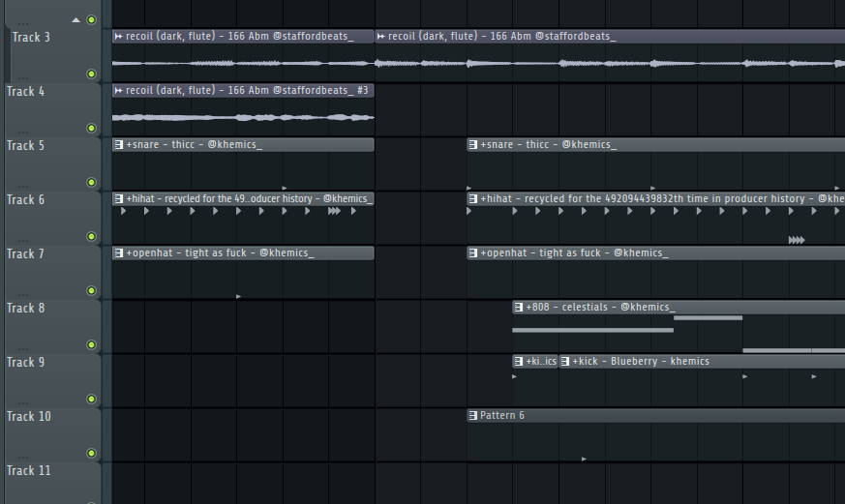Select the Track 9 header label
This screenshot has height=504, width=845.
[25, 363]
